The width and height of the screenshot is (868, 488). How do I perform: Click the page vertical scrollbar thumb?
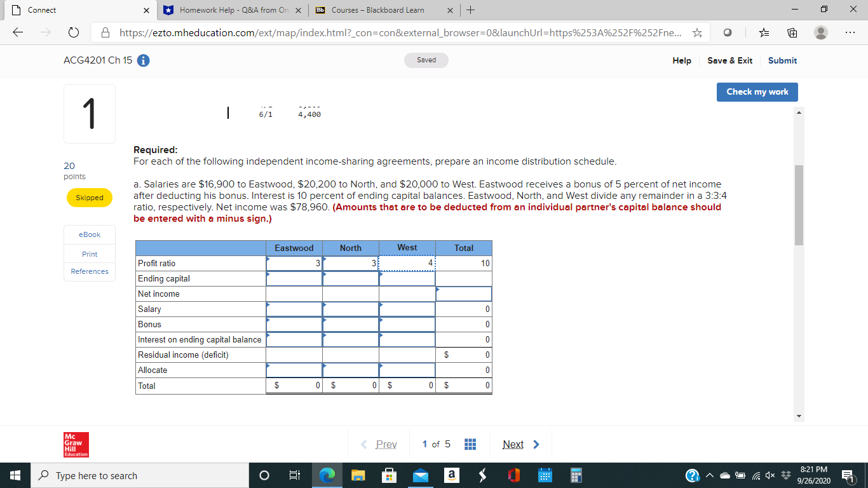(799, 204)
